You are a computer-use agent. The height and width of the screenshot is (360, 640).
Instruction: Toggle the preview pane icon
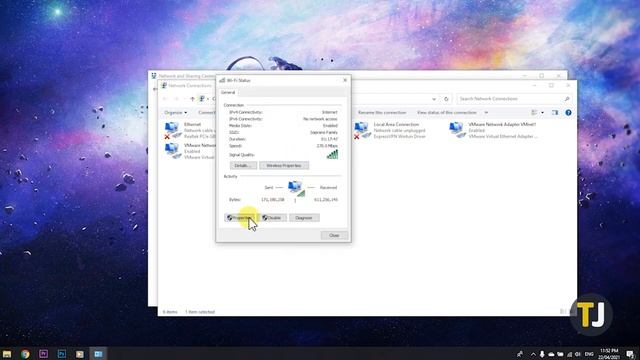pos(555,112)
